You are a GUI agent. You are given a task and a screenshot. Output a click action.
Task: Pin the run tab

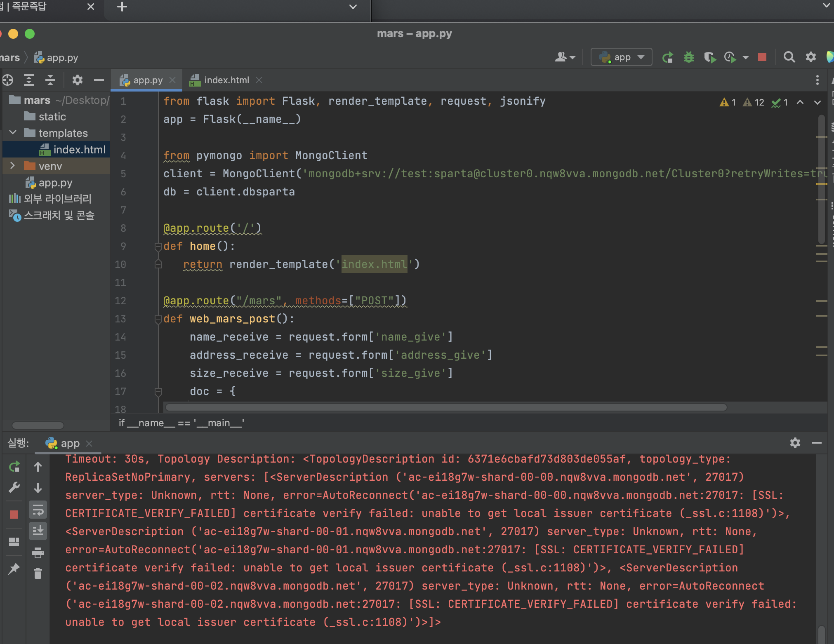[x=14, y=569]
